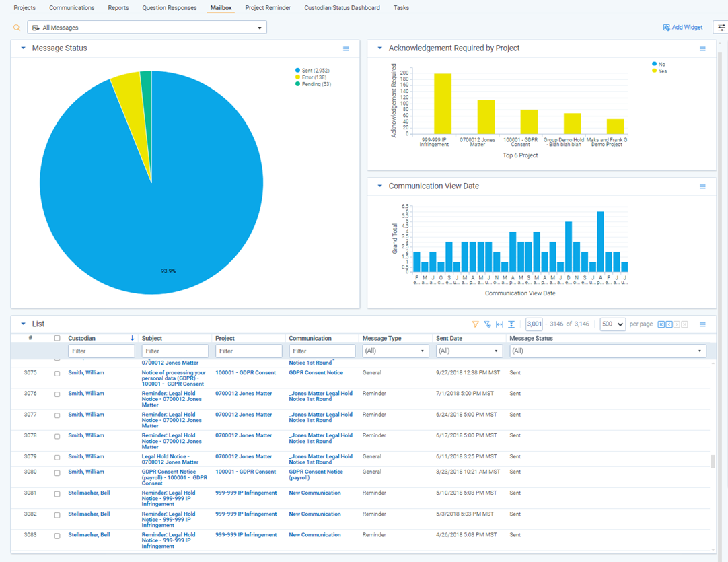The width and height of the screenshot is (728, 562).
Task: Open Acknowledgement Required widget hamburger menu
Action: [x=702, y=48]
